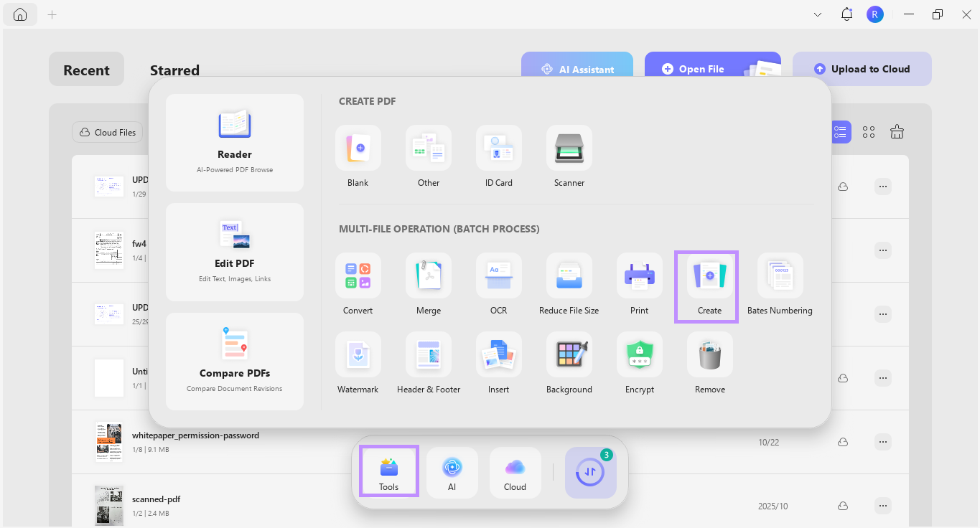Expand the dropdown chevron in the title bar
The height and width of the screenshot is (528, 980).
pos(817,14)
